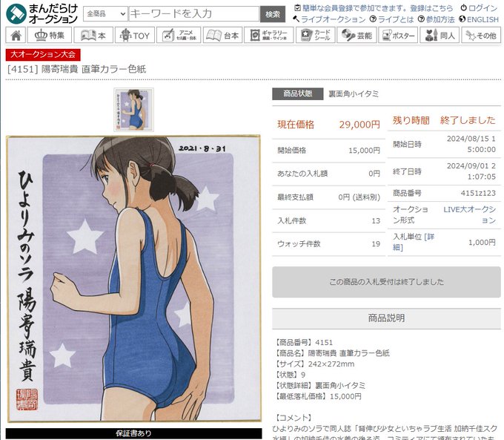The image size is (504, 440).
Task: Open the 本 books category tab
Action: click(x=93, y=35)
